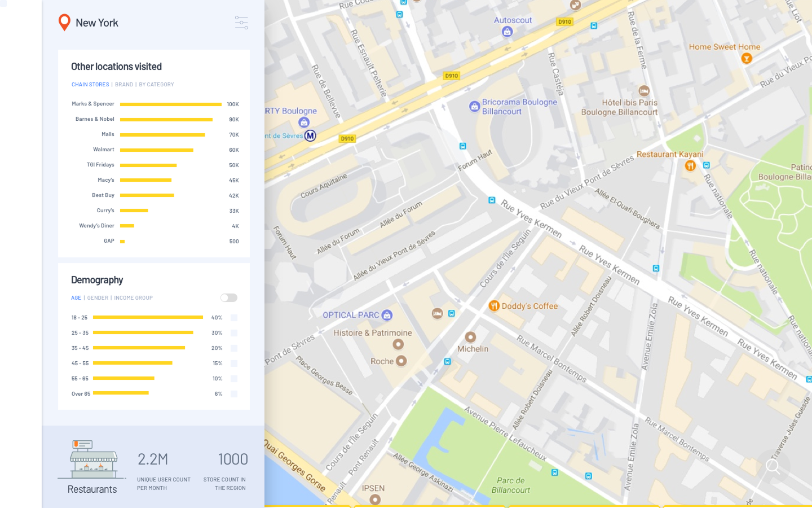Toggle the Demography switch
812x508 pixels.
[229, 297]
